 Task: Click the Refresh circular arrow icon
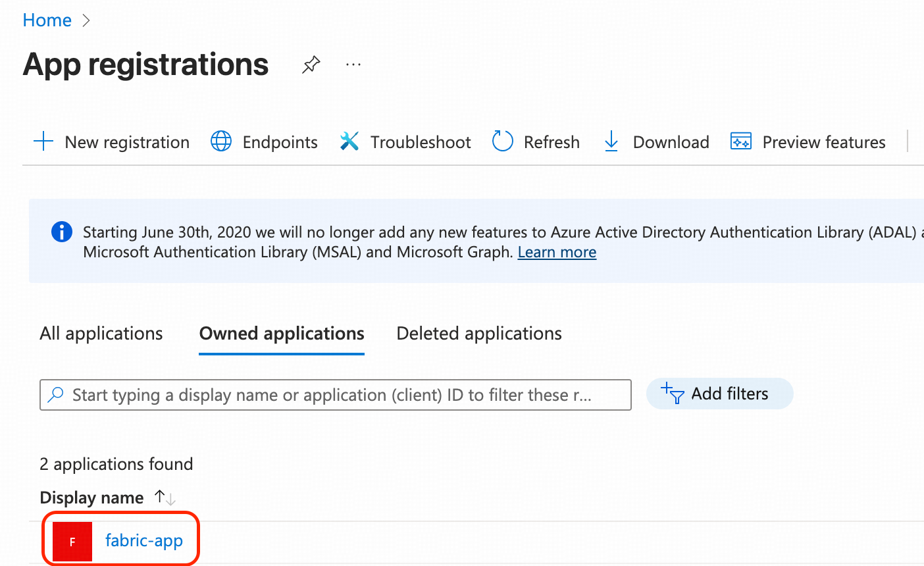point(503,141)
